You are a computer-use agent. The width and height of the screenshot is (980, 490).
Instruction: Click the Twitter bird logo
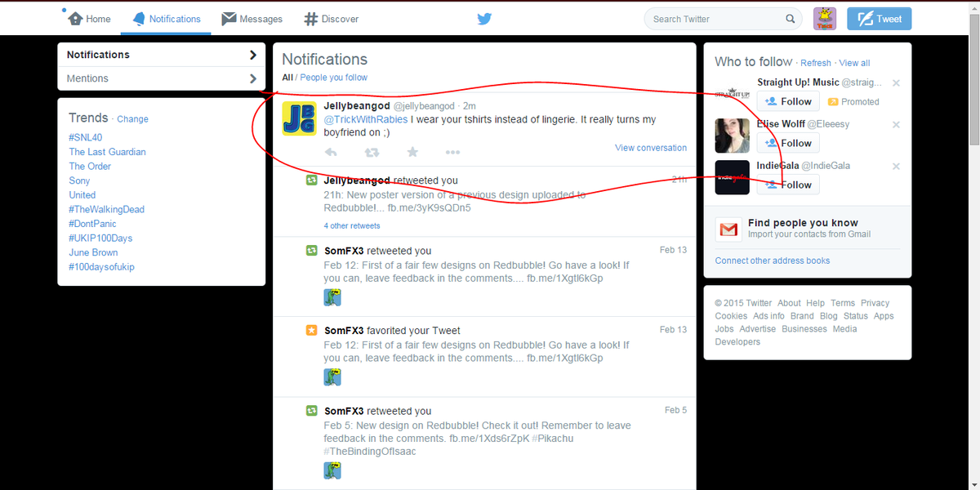[x=484, y=19]
